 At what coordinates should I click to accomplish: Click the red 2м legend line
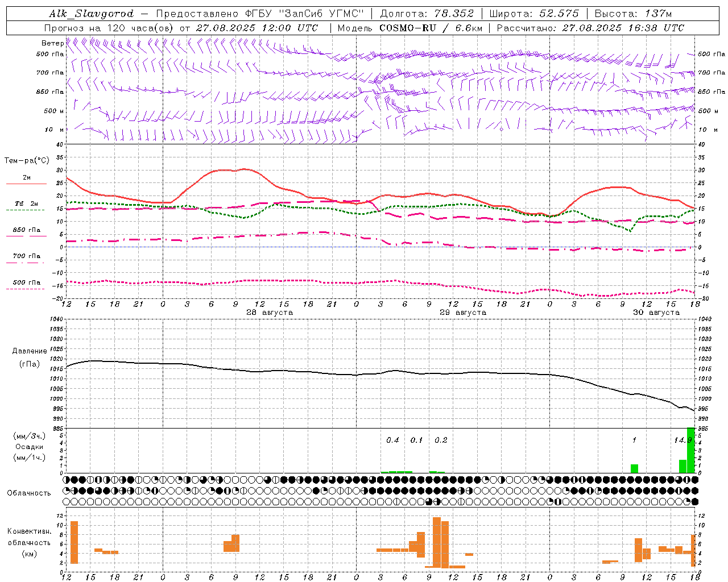point(26,184)
